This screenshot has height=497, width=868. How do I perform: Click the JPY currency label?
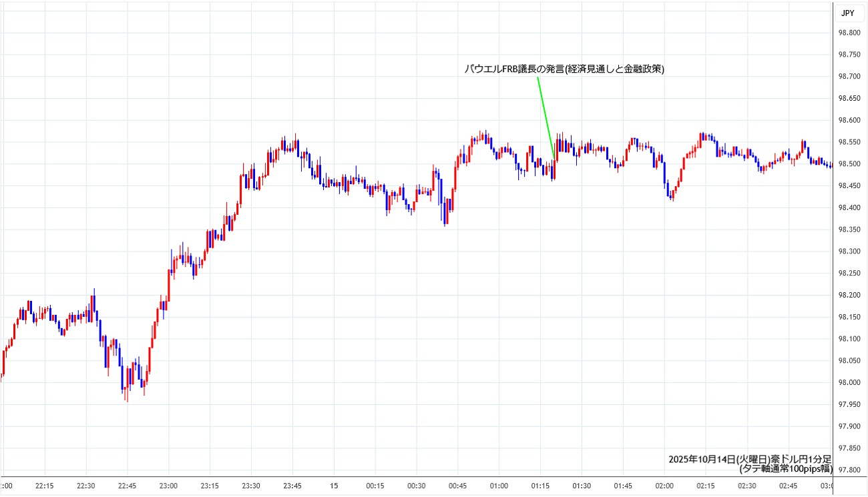click(x=847, y=13)
